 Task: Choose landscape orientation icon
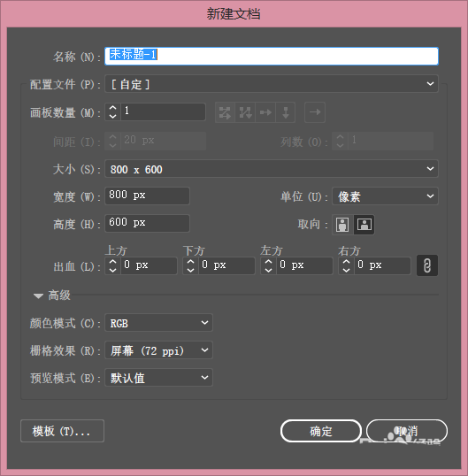[364, 225]
